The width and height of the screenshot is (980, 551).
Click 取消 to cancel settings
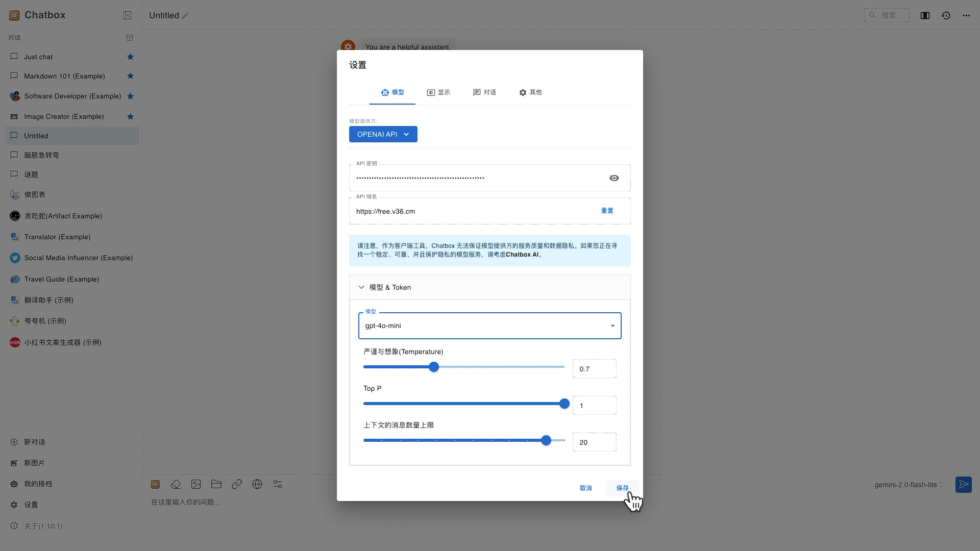tap(586, 488)
